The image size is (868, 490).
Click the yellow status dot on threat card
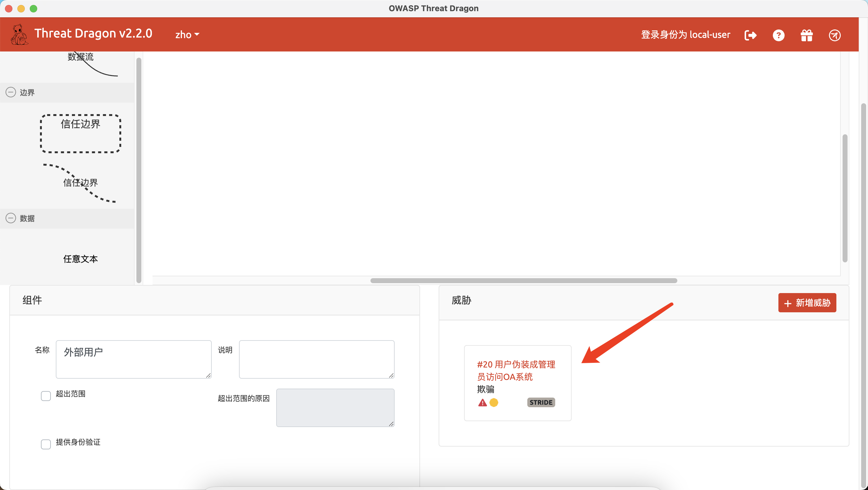(494, 402)
